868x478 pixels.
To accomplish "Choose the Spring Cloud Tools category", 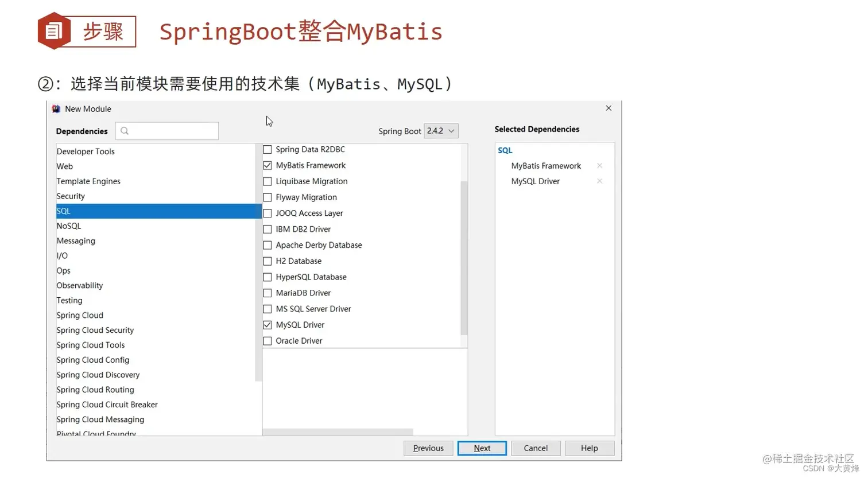I will tap(155, 345).
